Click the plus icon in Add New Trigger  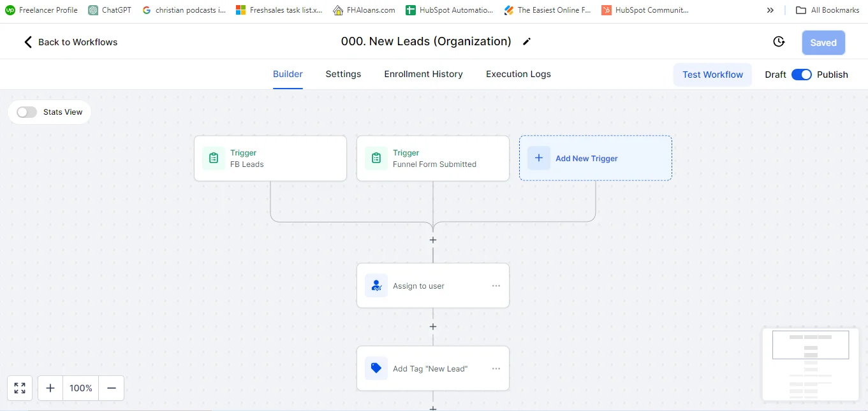[539, 158]
